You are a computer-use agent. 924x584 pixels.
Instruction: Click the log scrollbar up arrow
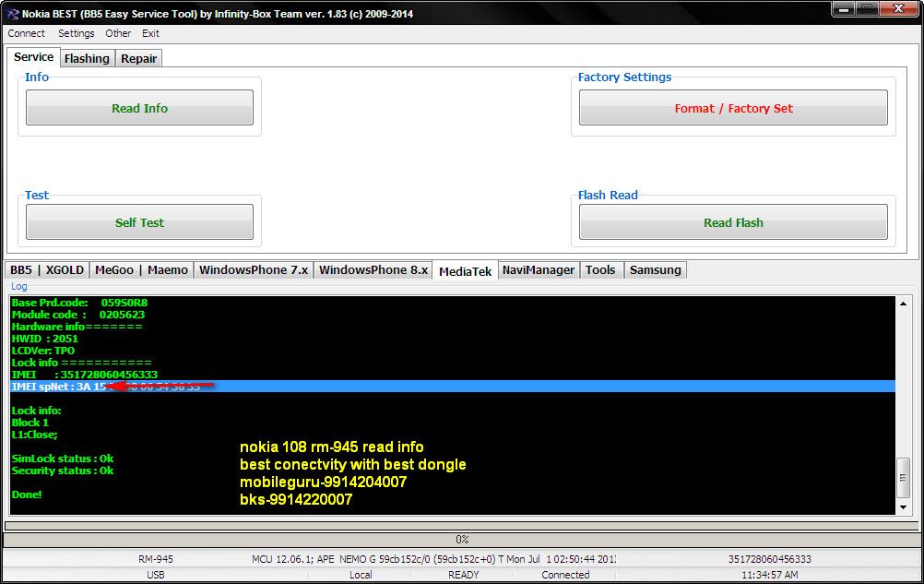pos(903,304)
